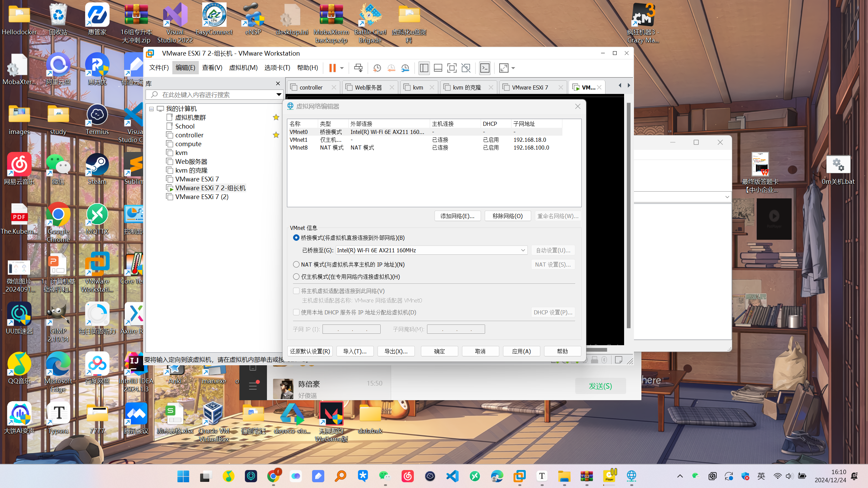
Task: Toggle use local DHCP service checkbox
Action: (x=296, y=312)
